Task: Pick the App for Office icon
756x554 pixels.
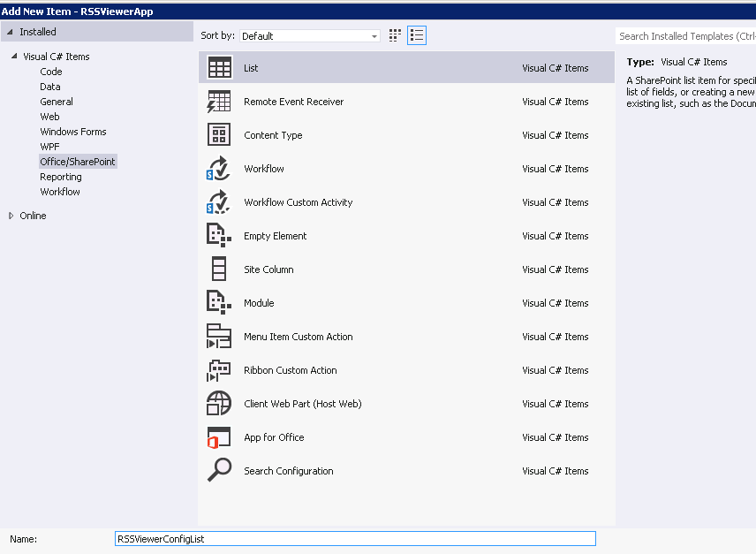Action: coord(219,436)
